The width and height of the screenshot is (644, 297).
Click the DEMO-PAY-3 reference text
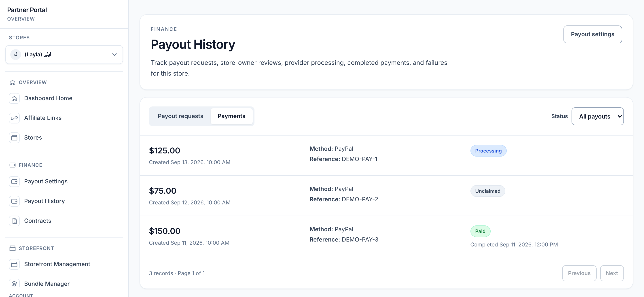[360, 240]
